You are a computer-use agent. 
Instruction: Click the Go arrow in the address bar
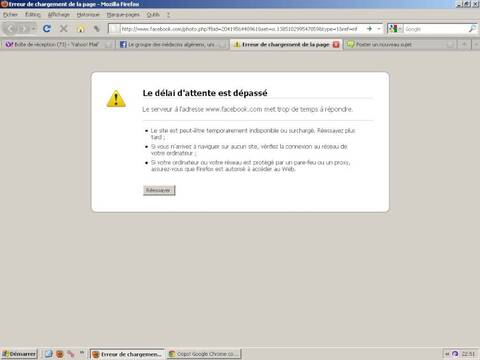tap(369, 29)
